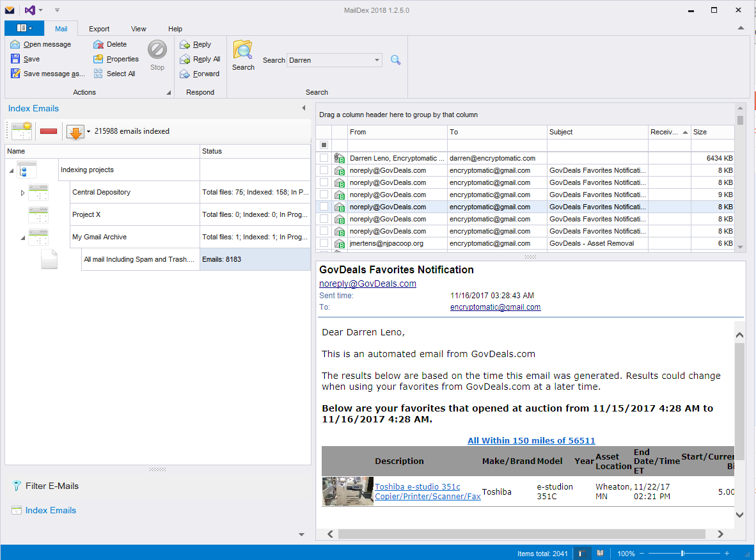The image size is (756, 560).
Task: Check the box next to the Darren Leno email
Action: [324, 158]
